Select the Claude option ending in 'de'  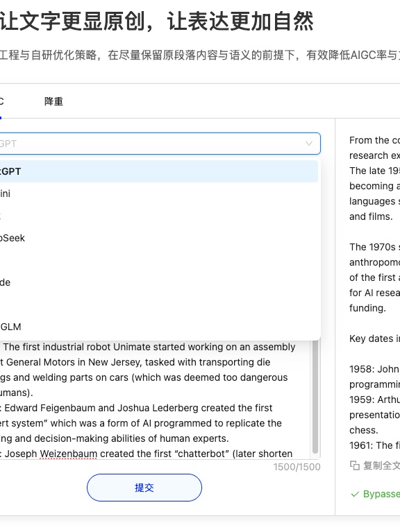pyautogui.click(x=158, y=282)
